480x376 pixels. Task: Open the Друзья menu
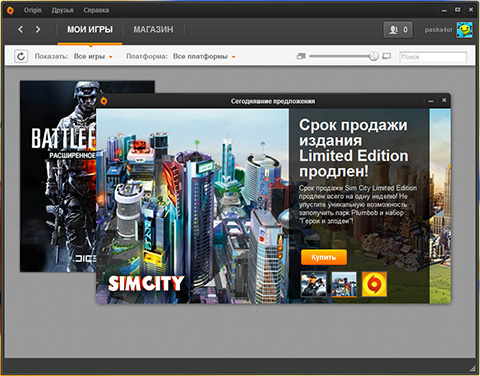[x=62, y=10]
